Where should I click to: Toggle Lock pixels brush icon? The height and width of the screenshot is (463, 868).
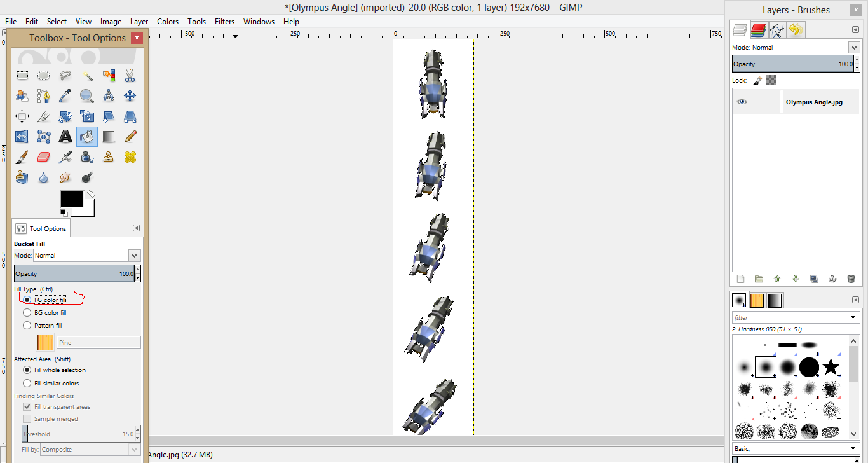coord(757,81)
